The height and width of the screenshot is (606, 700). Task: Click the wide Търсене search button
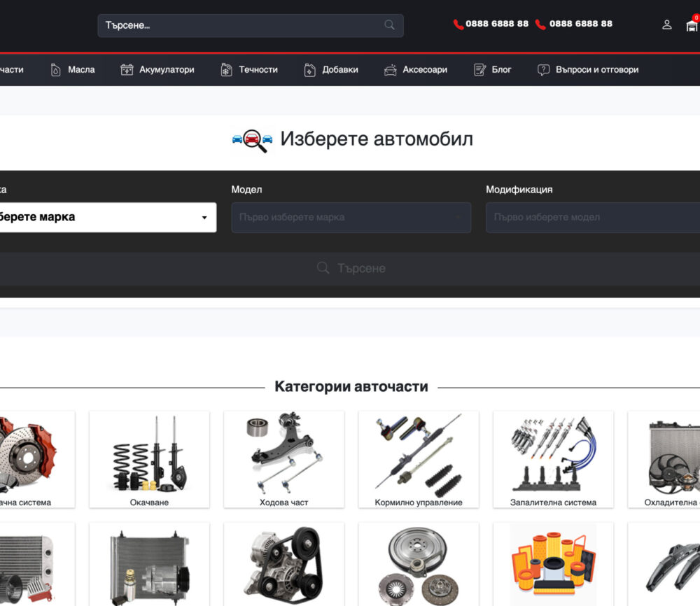pos(350,269)
